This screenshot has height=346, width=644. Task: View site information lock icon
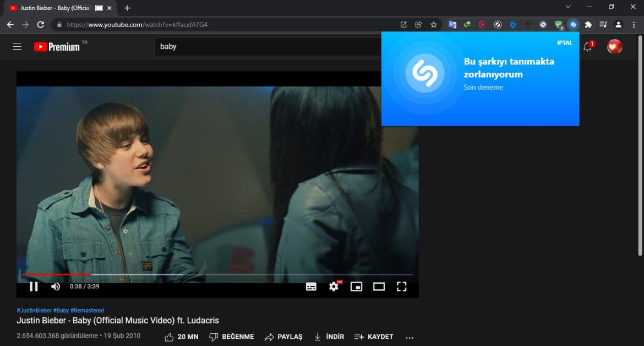[x=59, y=25]
